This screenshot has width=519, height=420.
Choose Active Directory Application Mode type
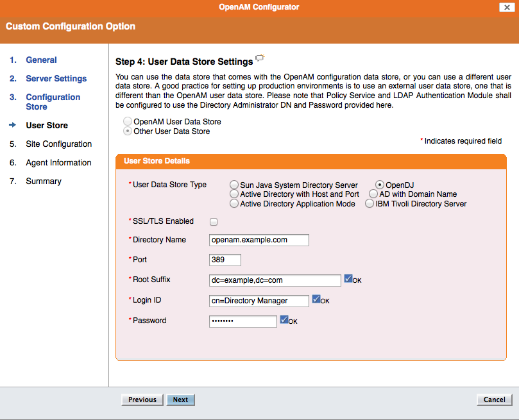(234, 203)
